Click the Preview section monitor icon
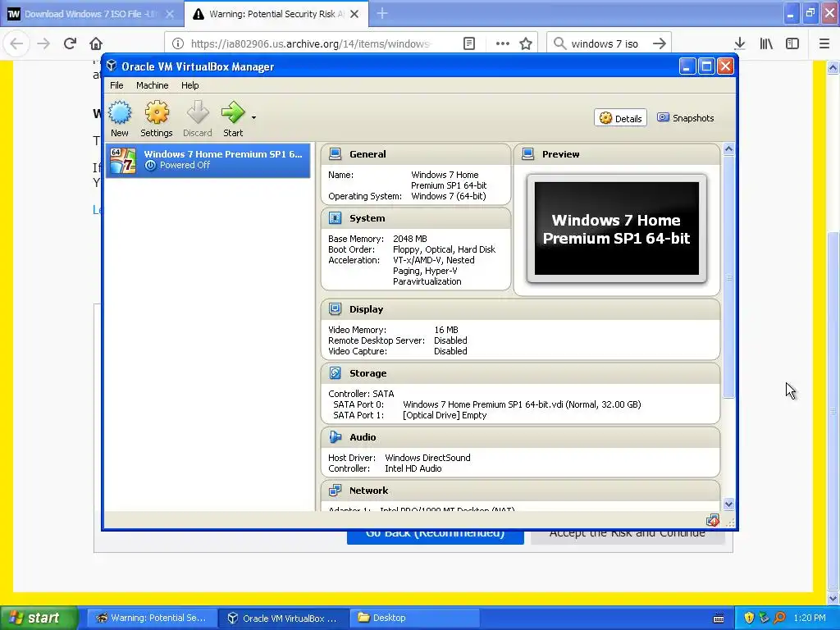The height and width of the screenshot is (630, 840). pyautogui.click(x=527, y=153)
